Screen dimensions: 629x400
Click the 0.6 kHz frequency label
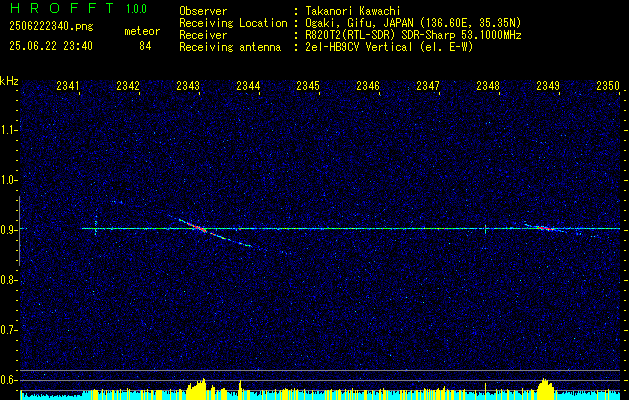[8, 380]
